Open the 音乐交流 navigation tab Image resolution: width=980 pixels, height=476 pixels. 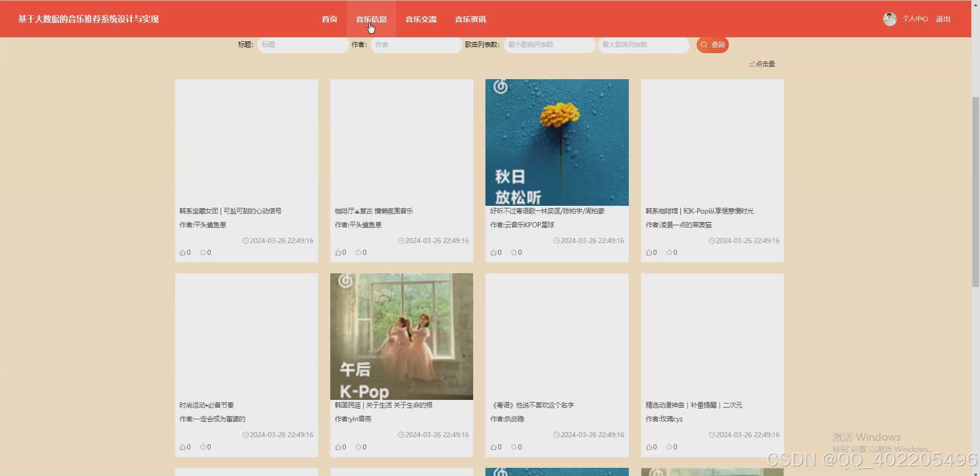(421, 19)
